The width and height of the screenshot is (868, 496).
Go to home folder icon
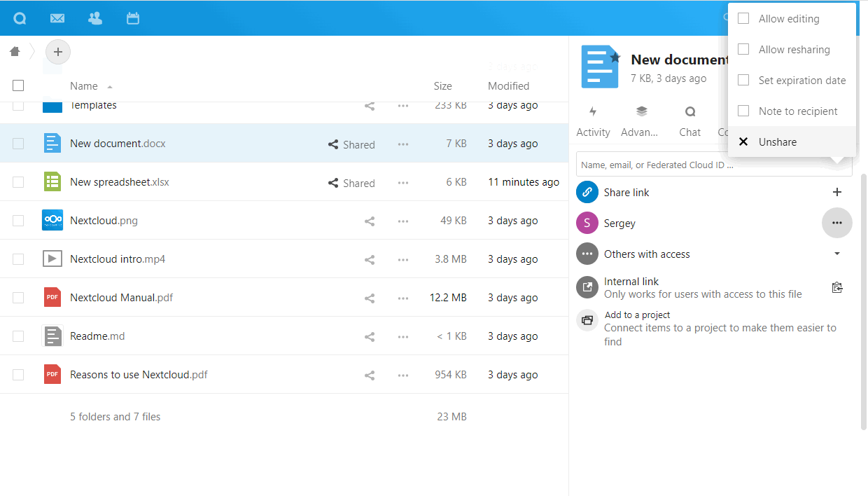pyautogui.click(x=15, y=51)
